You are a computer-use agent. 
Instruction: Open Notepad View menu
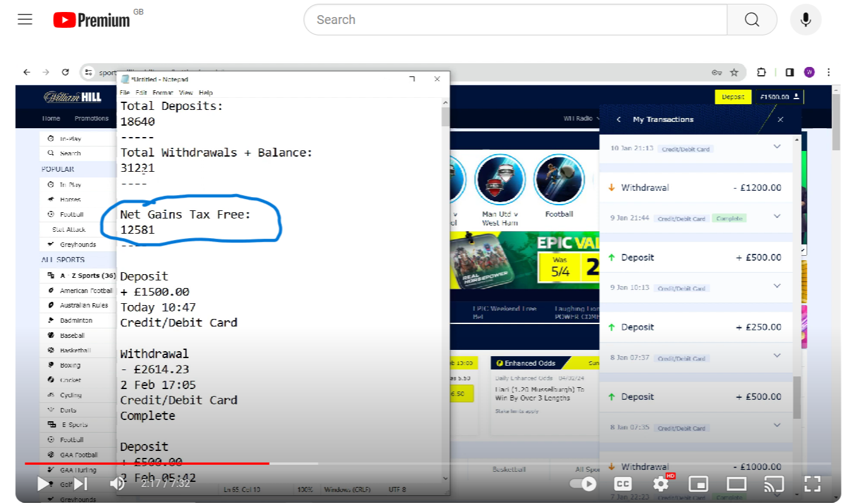click(x=186, y=92)
